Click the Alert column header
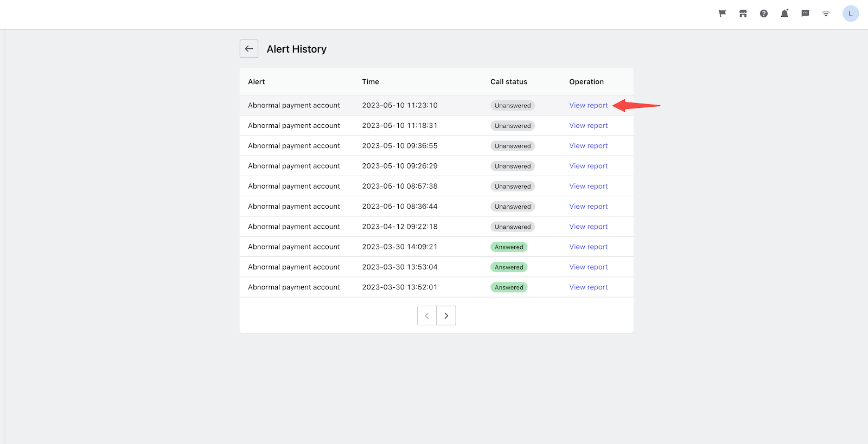 (x=257, y=82)
